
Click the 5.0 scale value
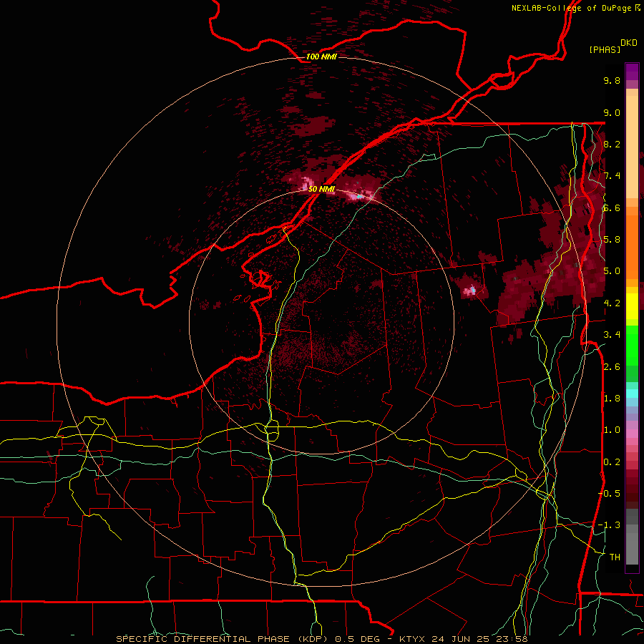tap(612, 271)
